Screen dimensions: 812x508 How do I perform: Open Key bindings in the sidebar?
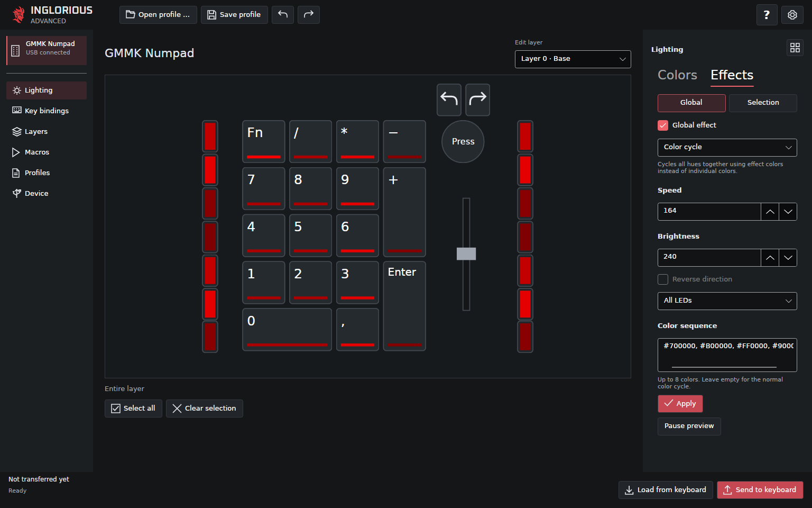47,111
